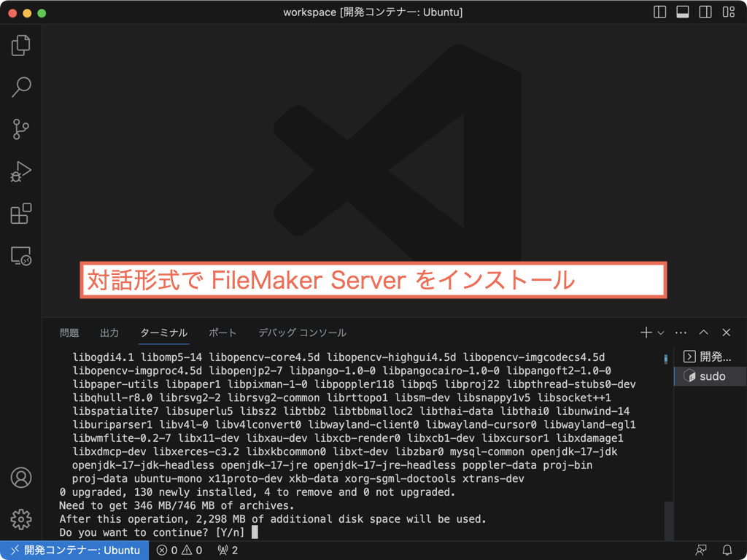747x560 pixels.
Task: Toggle the secondary side bar layout icon
Action: [705, 12]
